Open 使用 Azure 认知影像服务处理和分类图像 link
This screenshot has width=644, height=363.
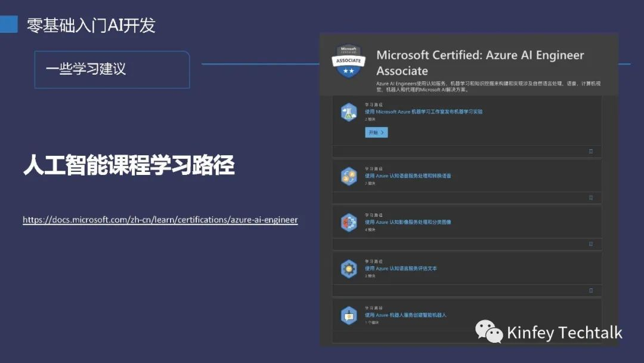pyautogui.click(x=408, y=222)
